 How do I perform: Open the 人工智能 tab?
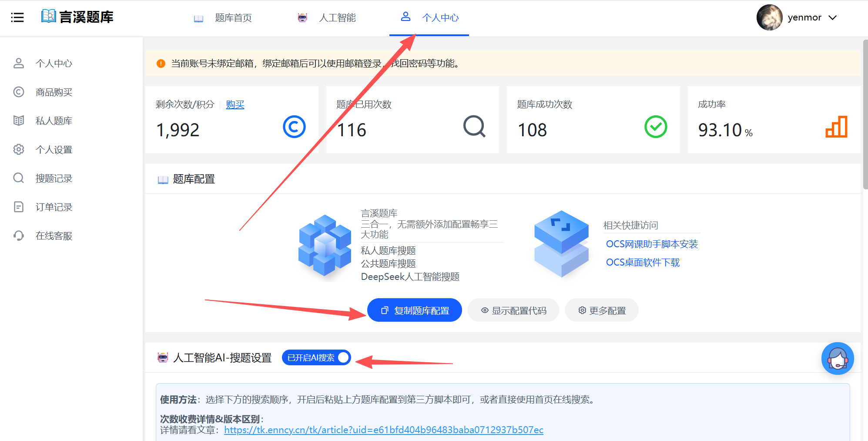337,18
